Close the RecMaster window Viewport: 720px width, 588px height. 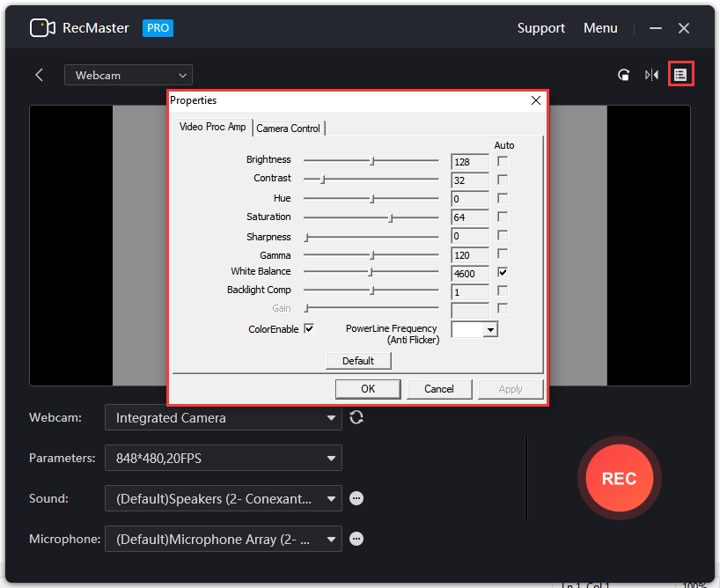click(x=684, y=28)
